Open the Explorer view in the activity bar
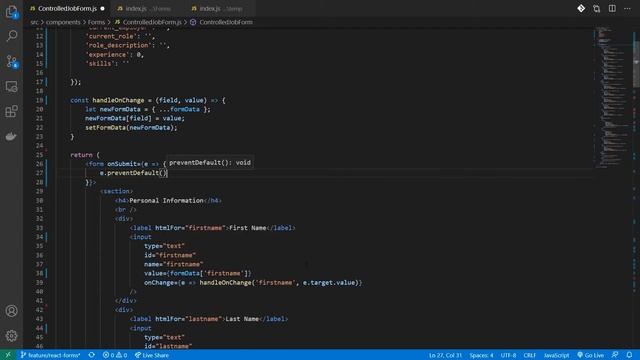 pos(11,11)
